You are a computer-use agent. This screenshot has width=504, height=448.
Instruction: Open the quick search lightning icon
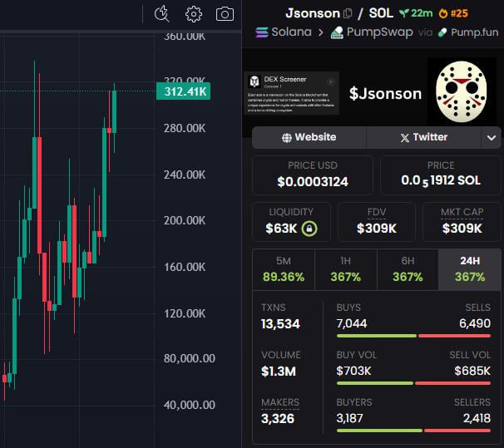pos(161,14)
